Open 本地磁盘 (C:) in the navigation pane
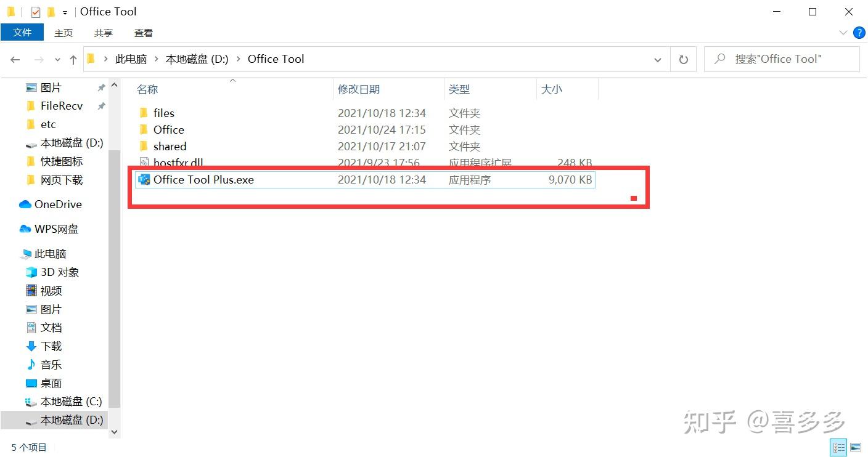Image resolution: width=868 pixels, height=457 pixels. click(71, 402)
